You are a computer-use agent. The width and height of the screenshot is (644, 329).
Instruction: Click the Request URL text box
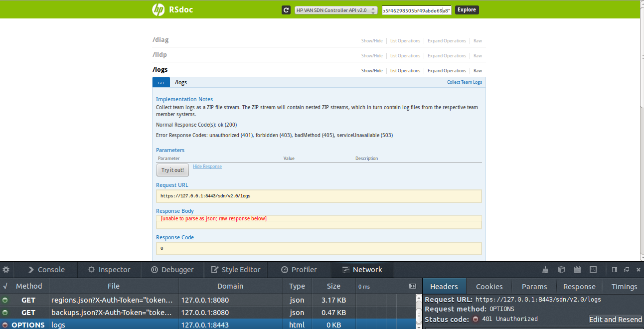point(319,196)
